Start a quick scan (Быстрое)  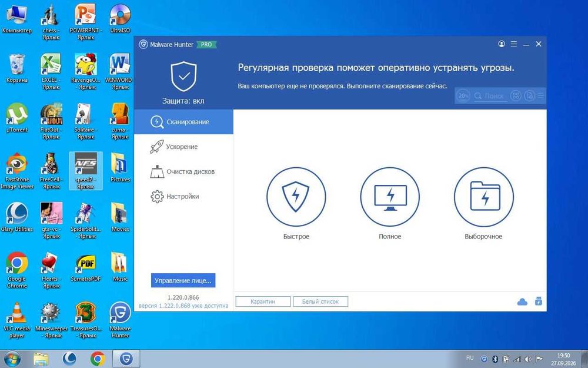coord(296,197)
